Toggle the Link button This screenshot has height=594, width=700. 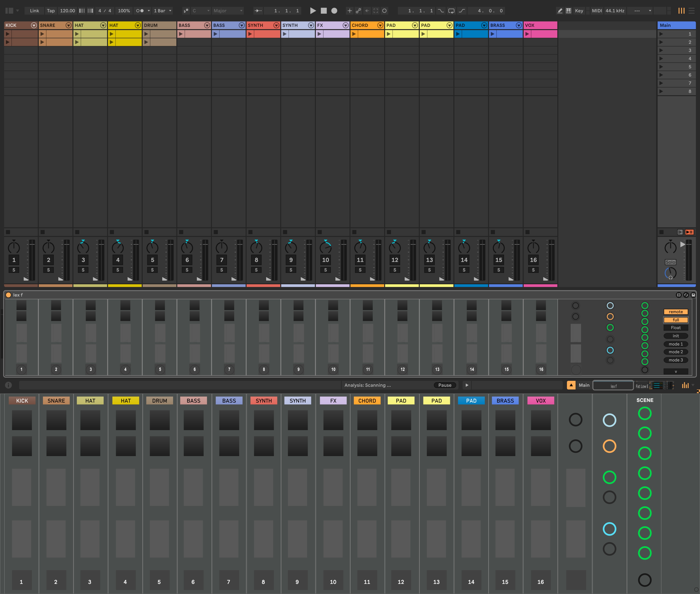(34, 11)
